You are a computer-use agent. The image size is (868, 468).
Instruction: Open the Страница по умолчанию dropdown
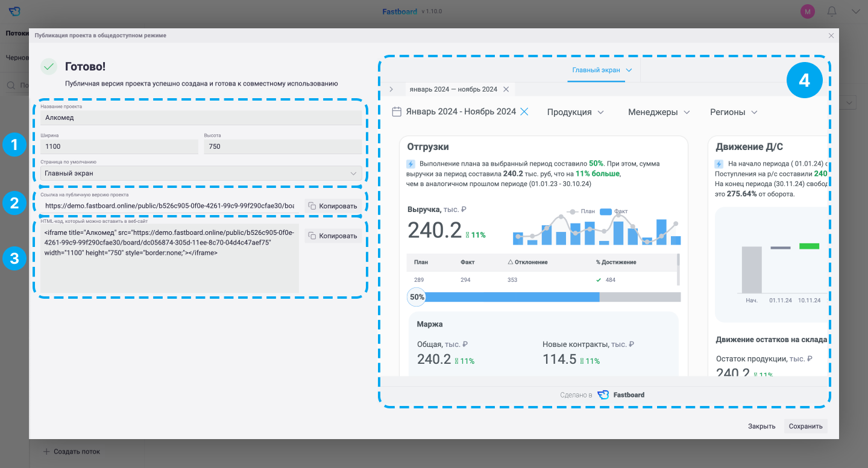pyautogui.click(x=201, y=173)
